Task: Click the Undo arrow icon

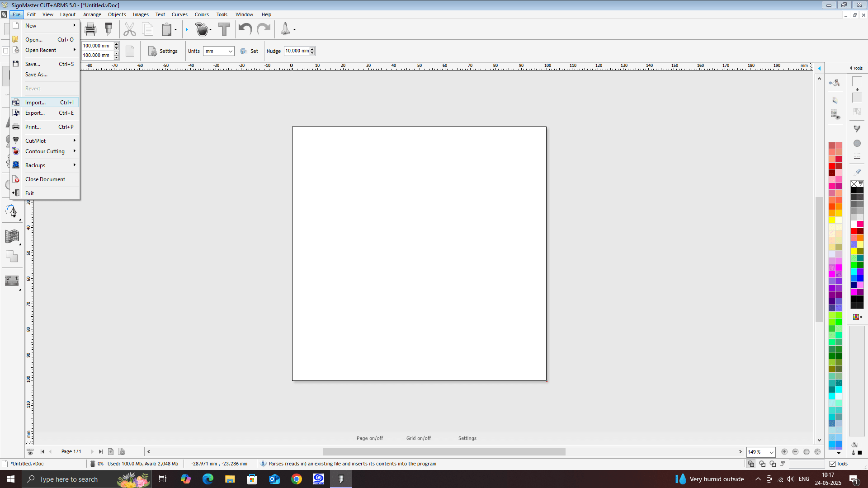Action: [x=245, y=29]
